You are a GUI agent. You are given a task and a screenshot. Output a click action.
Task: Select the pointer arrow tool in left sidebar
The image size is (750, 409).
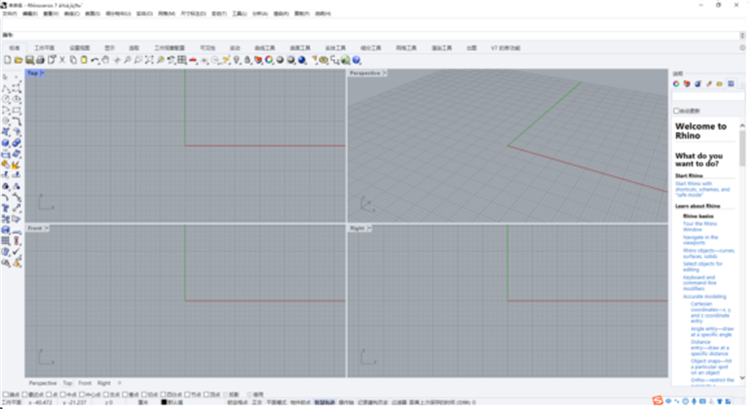pyautogui.click(x=5, y=77)
